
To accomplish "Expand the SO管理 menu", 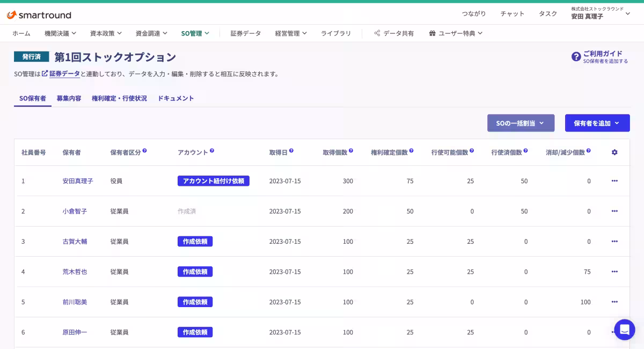I will click(x=195, y=33).
